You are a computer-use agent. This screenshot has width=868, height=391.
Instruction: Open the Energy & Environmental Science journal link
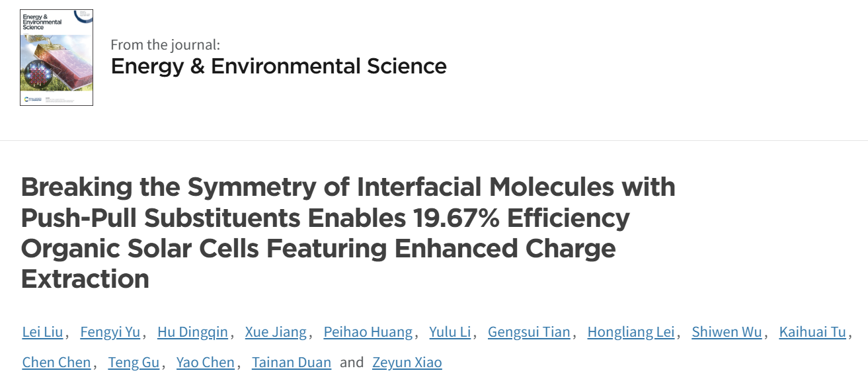tap(278, 66)
